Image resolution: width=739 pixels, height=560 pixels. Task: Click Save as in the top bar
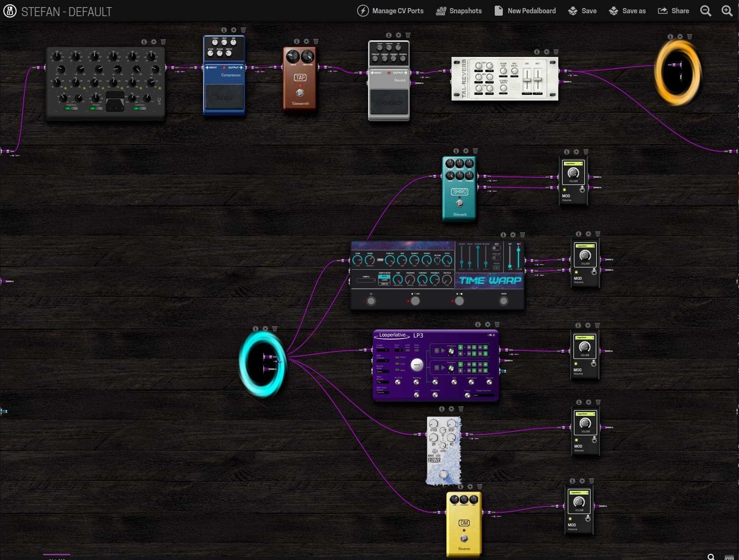coord(627,11)
